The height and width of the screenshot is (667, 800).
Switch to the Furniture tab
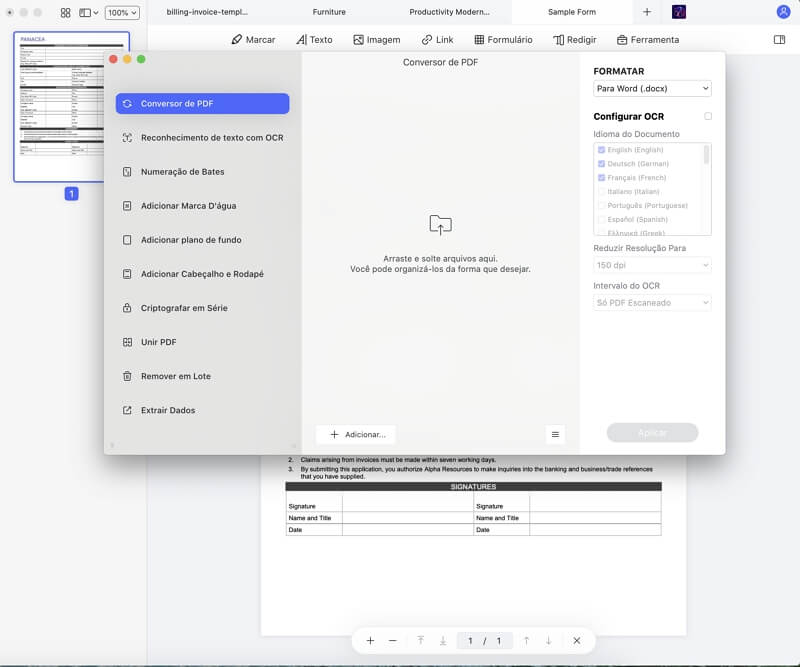click(x=329, y=13)
